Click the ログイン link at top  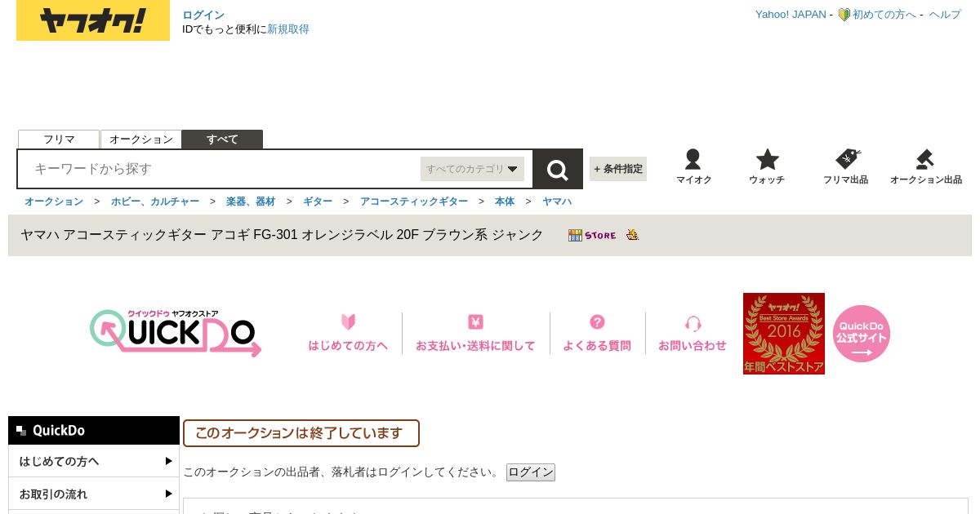tap(203, 15)
